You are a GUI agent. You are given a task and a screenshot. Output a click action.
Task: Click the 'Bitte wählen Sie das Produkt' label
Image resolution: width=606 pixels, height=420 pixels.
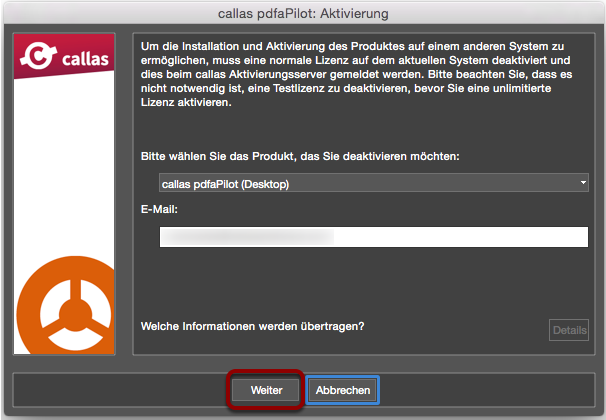click(x=300, y=156)
